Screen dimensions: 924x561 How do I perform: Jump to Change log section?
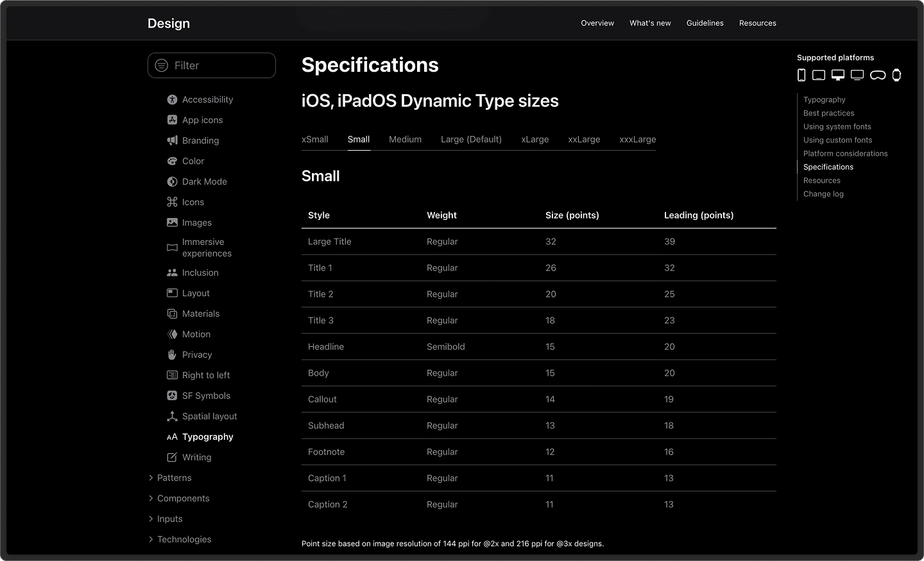click(824, 194)
